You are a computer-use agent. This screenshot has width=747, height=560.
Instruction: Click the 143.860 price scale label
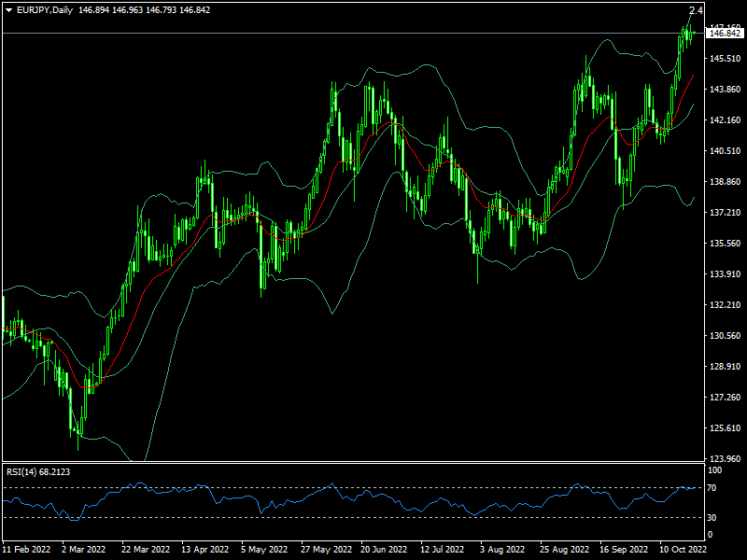coord(726,89)
